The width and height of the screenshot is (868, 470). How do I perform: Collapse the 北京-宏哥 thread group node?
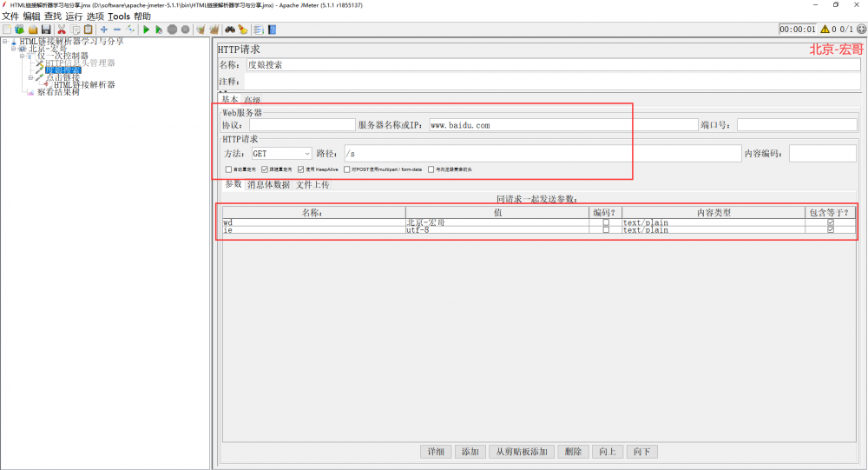click(x=13, y=49)
